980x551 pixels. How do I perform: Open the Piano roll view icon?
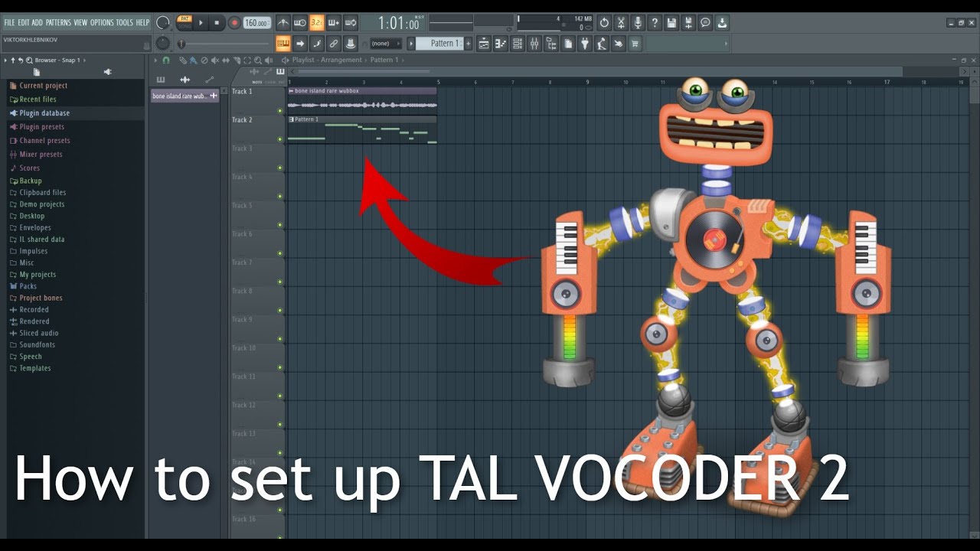[501, 44]
